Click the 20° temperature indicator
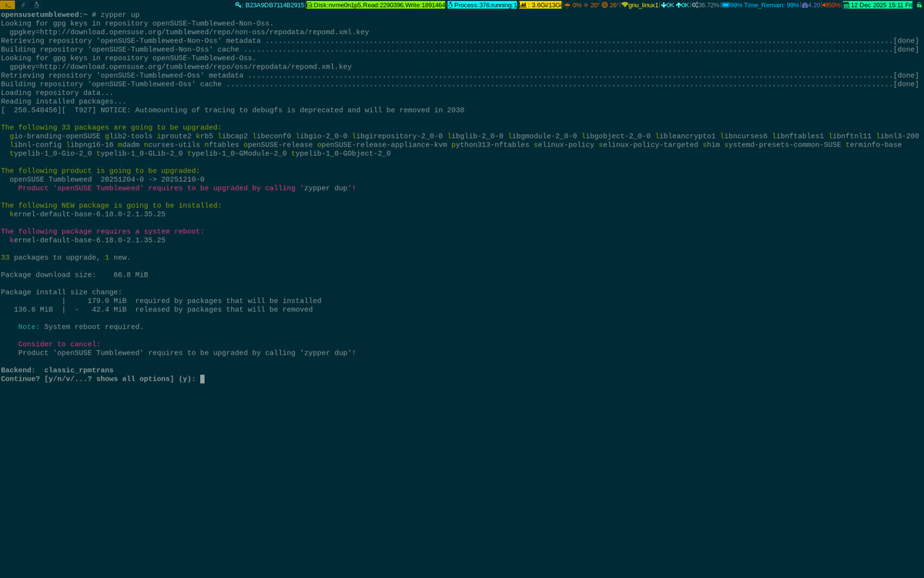 [591, 5]
